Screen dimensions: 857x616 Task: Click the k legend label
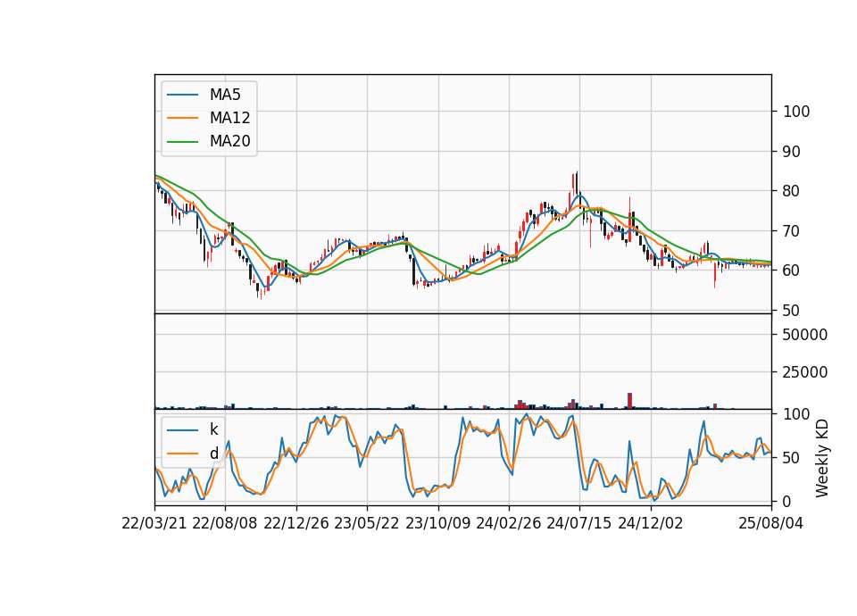pos(213,429)
